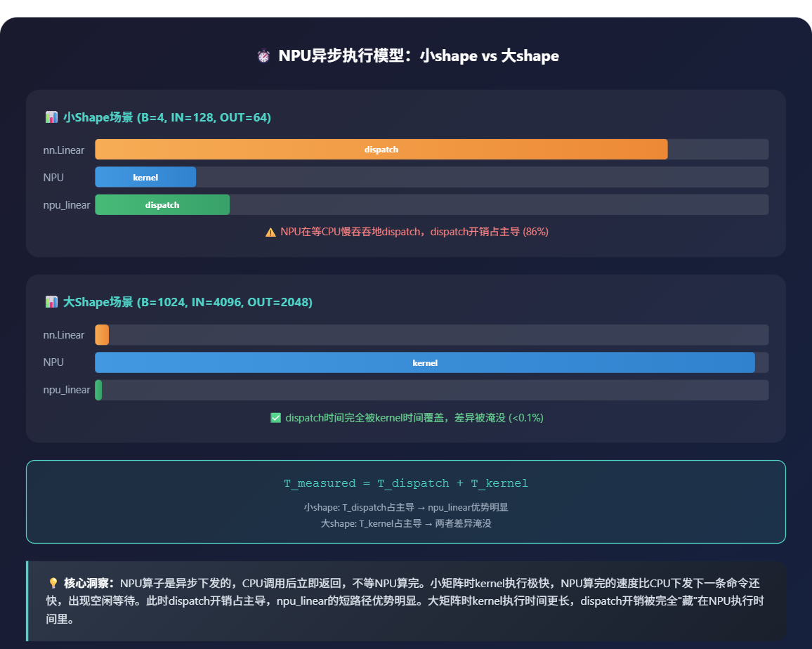
Task: Click the small green npu_linear bar in 大Shape场景
Action: click(98, 390)
